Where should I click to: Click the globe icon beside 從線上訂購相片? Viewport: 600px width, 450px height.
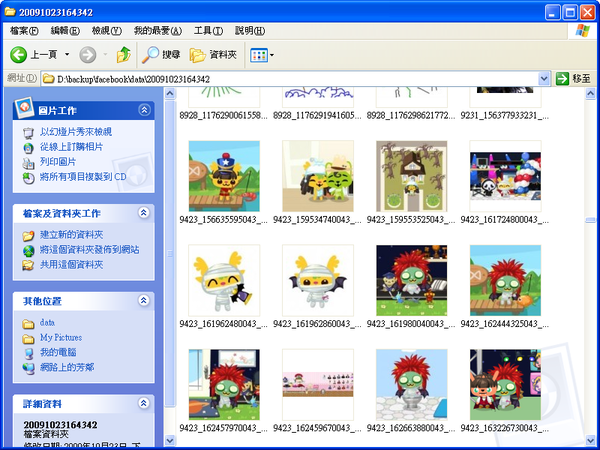(28, 148)
